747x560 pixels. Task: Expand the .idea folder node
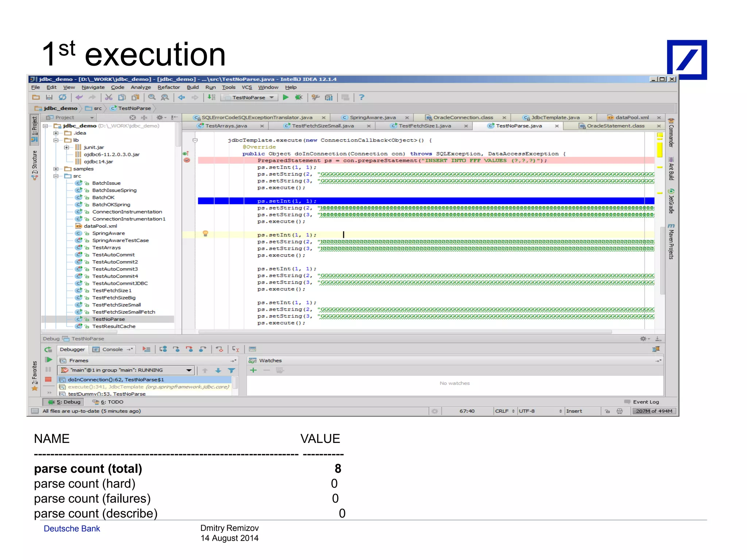click(55, 133)
